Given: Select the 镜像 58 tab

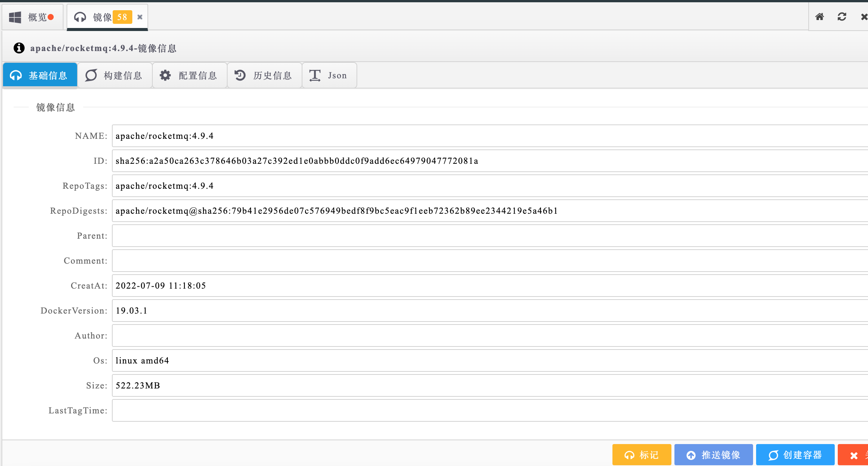Looking at the screenshot, I should click(x=107, y=17).
